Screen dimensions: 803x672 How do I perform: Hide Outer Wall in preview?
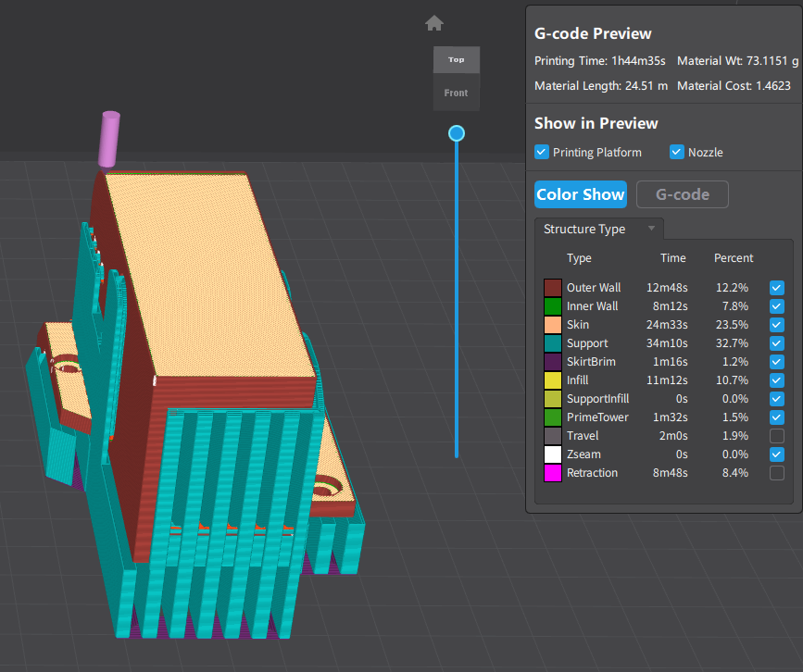(x=776, y=288)
